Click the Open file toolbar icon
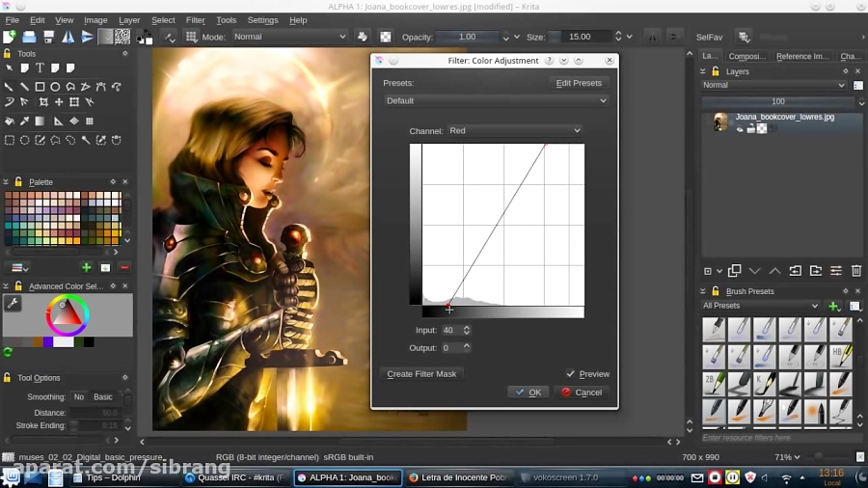 [x=29, y=37]
